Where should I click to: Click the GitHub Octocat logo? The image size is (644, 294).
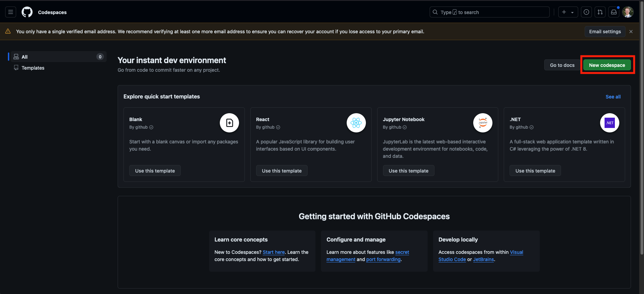click(27, 12)
